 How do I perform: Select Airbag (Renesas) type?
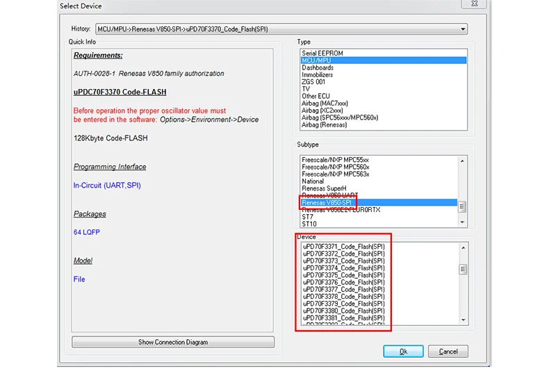(x=384, y=124)
